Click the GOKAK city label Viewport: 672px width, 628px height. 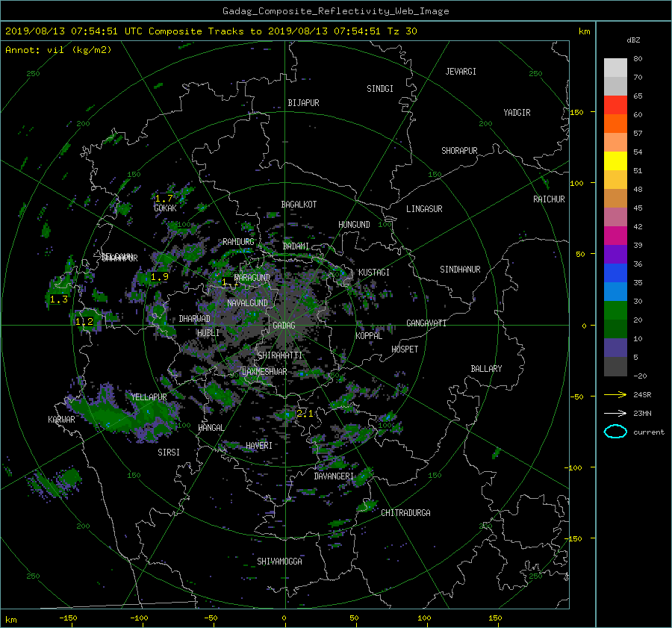click(x=166, y=208)
